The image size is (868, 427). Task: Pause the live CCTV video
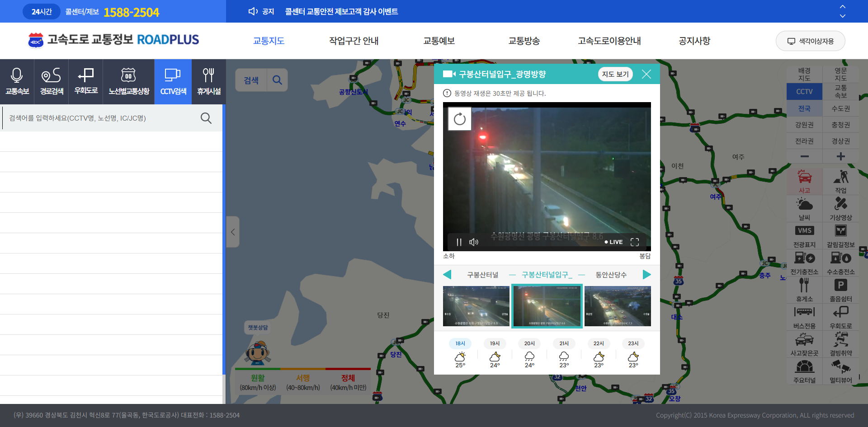pyautogui.click(x=459, y=242)
